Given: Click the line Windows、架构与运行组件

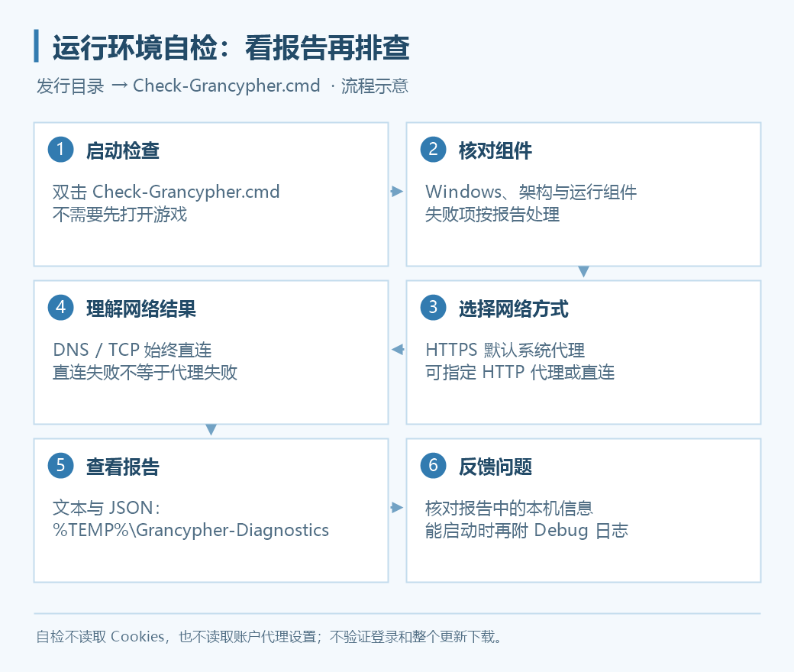Looking at the screenshot, I should coord(531,192).
